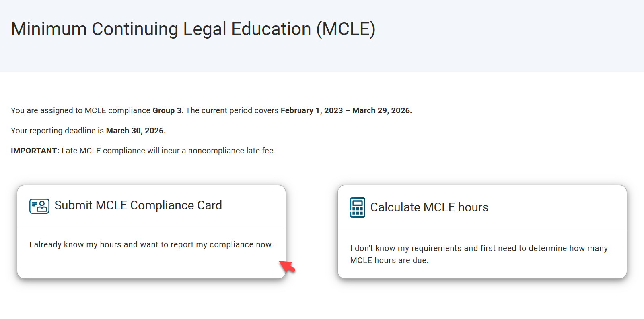The height and width of the screenshot is (319, 644).
Task: Click the March 30, 2026 deadline text
Action: (136, 130)
